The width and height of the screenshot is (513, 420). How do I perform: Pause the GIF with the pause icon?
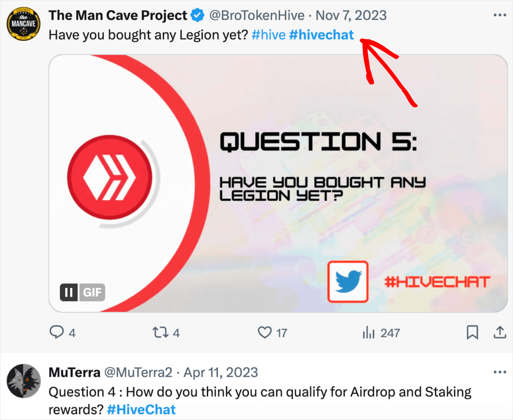[68, 293]
